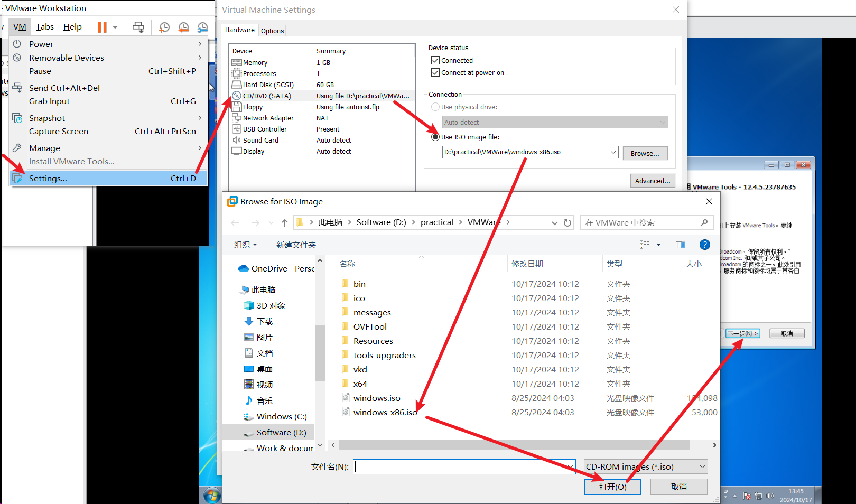The width and height of the screenshot is (856, 504).
Task: Click Browse... button
Action: click(645, 153)
